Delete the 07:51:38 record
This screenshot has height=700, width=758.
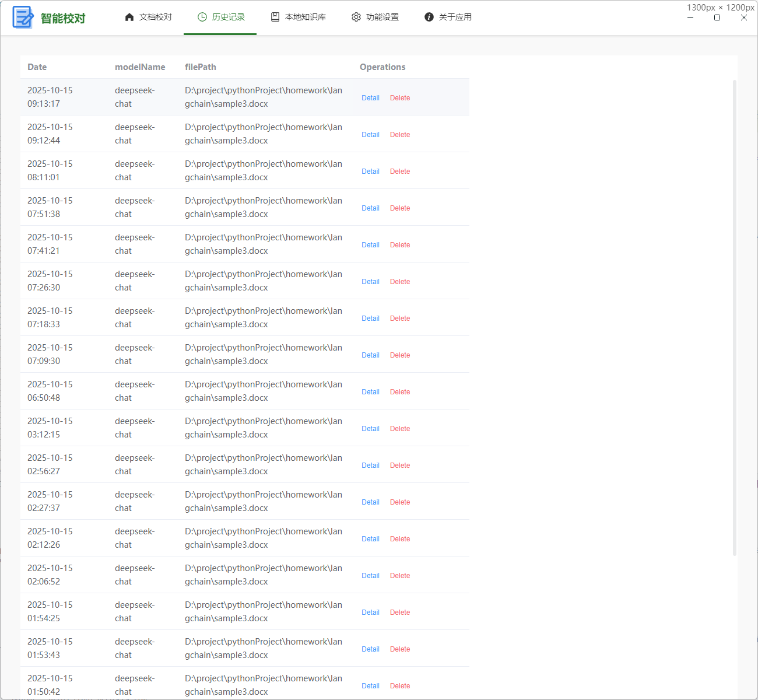(400, 208)
